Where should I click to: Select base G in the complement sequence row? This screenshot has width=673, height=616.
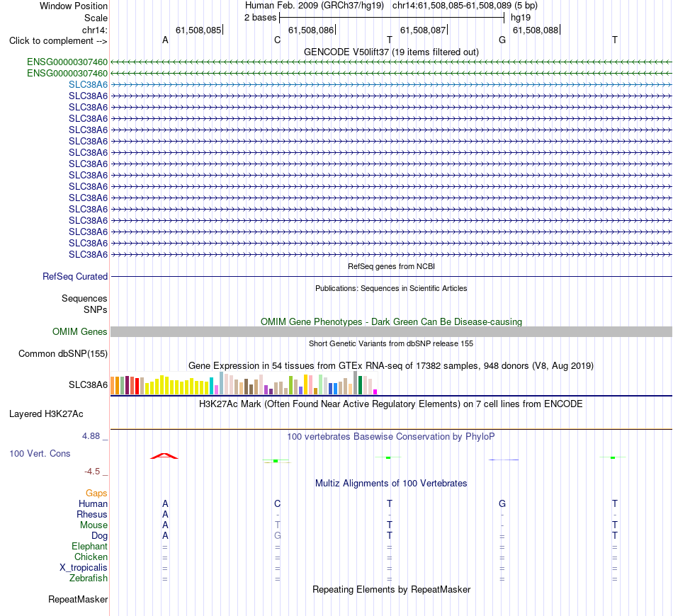502,40
